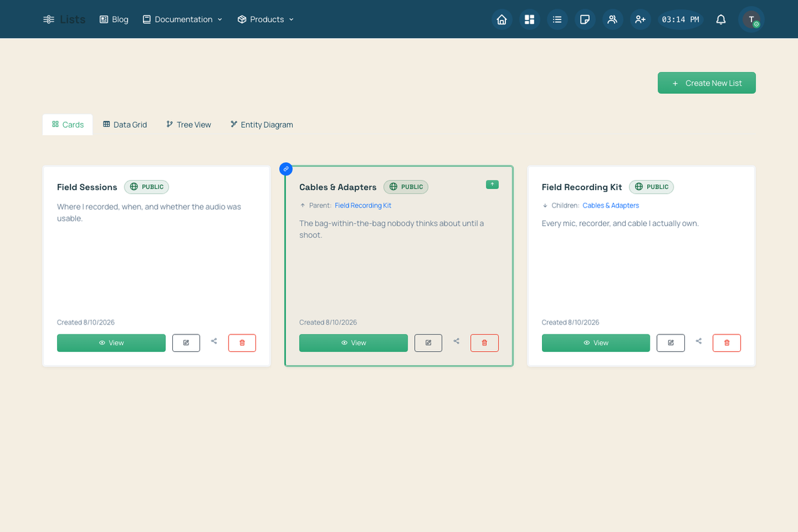Edit the Cables & Adapters list
This screenshot has height=532, width=798.
428,342
